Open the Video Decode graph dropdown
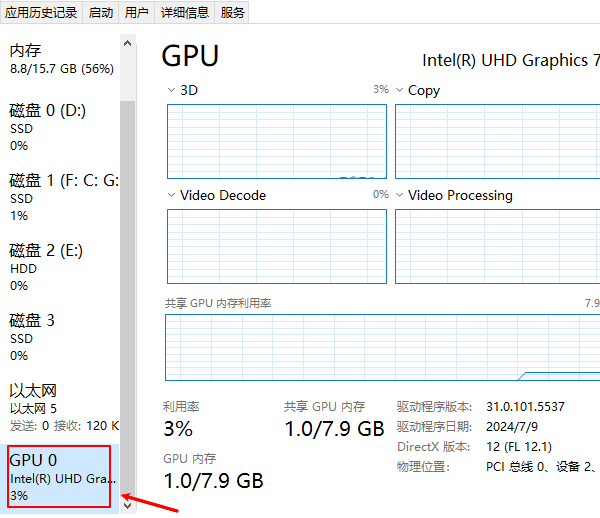The height and width of the screenshot is (518, 600). (x=171, y=195)
